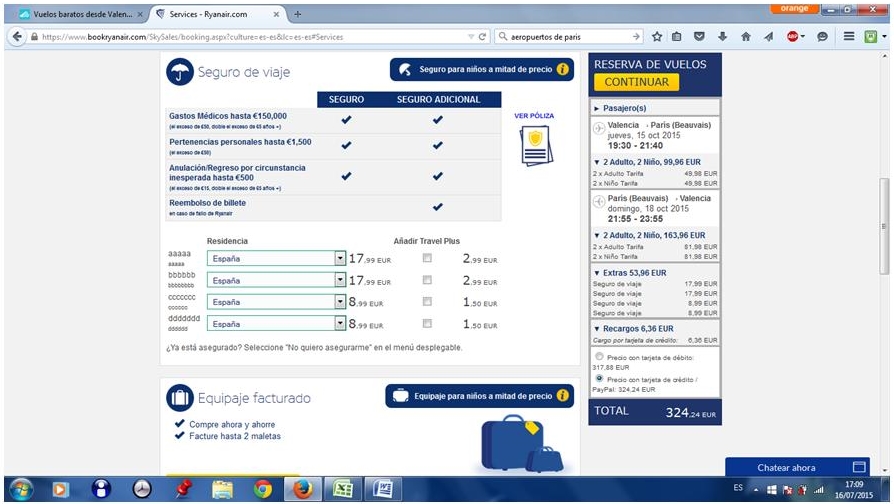Click the ES language indicator in tray
This screenshot has width=894, height=504.
[738, 487]
